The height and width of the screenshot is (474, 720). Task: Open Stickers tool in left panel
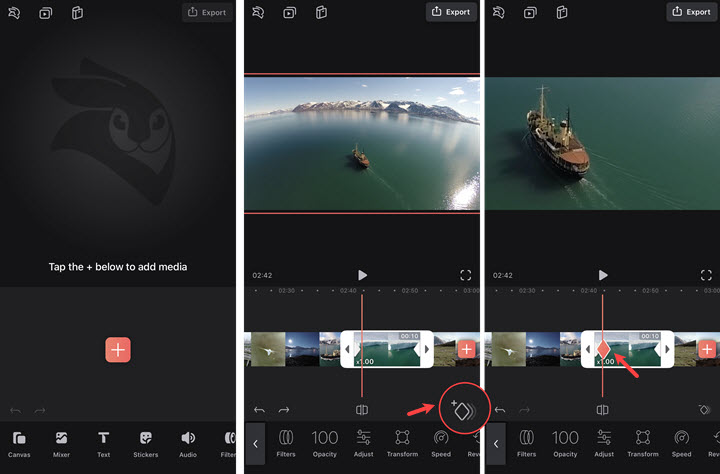[x=146, y=444]
